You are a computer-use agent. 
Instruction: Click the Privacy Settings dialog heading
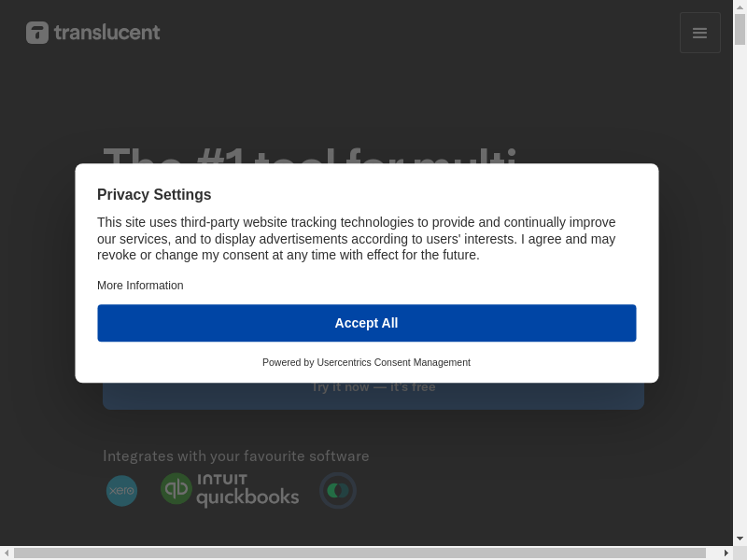(154, 195)
